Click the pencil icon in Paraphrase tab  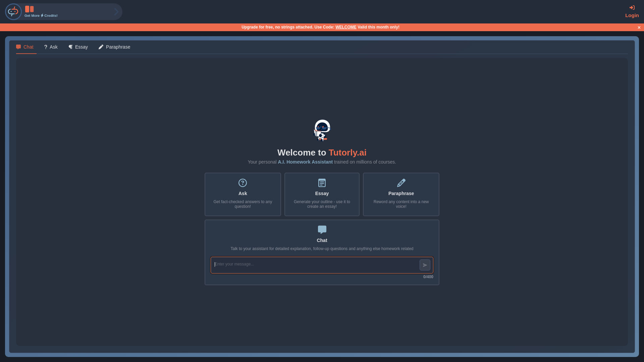(101, 47)
